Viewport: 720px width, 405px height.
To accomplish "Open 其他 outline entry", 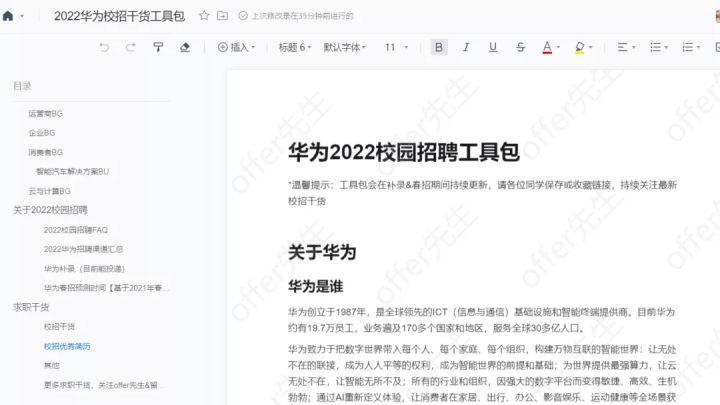I will pos(51,366).
